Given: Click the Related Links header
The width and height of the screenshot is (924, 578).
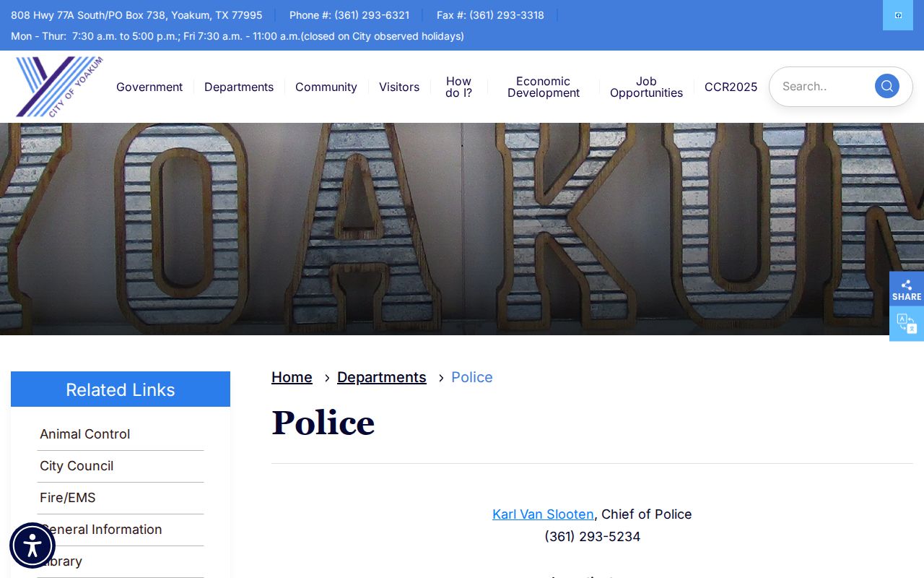Looking at the screenshot, I should (x=121, y=389).
